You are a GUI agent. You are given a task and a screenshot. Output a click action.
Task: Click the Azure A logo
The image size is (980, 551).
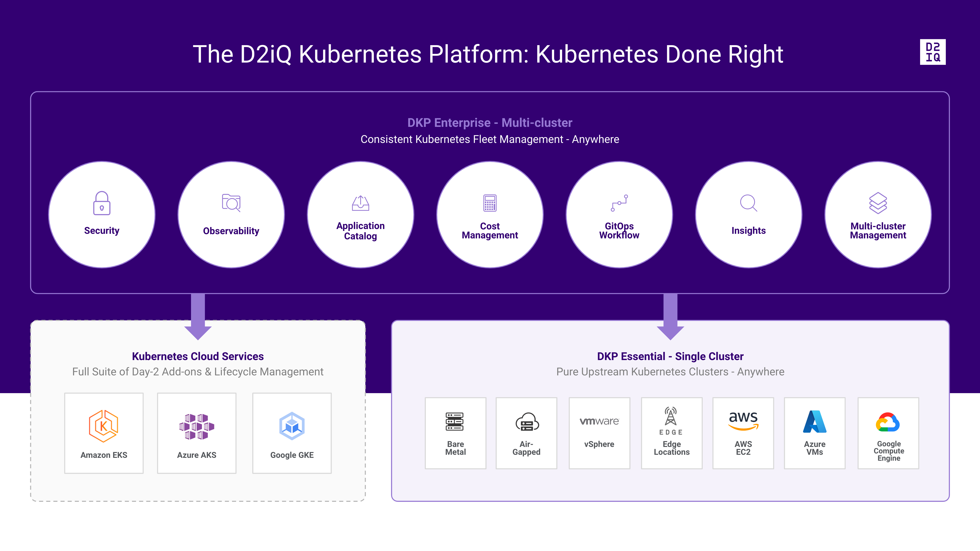pos(814,421)
